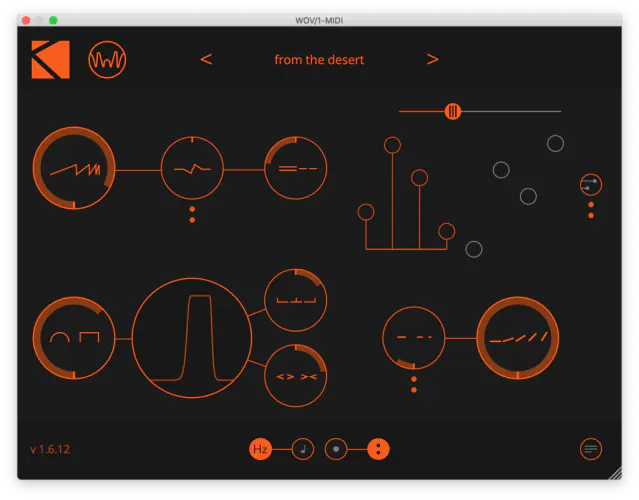Click the leftmost sequencer step handle
This screenshot has height=500, width=639.
tap(366, 212)
